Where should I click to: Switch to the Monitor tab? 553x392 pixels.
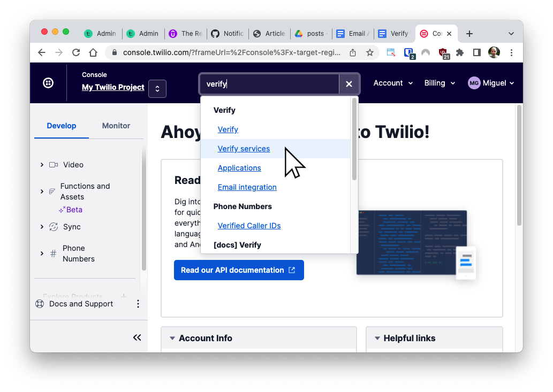tap(116, 126)
